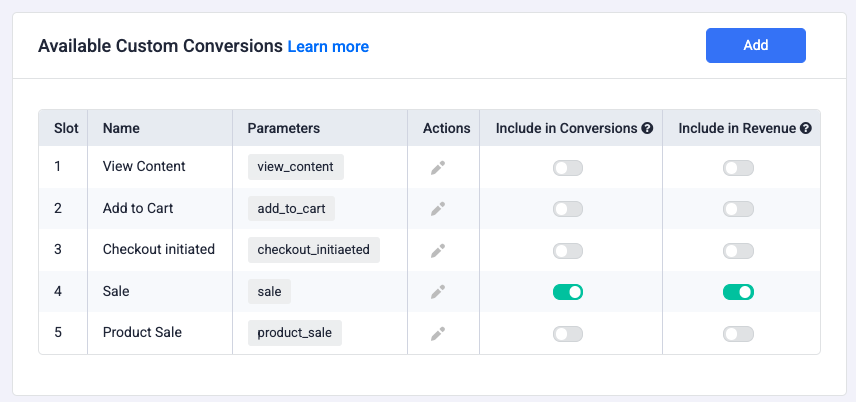Viewport: 856px width, 402px height.
Task: Open edit pencil for the Sale row
Action: pos(438,292)
